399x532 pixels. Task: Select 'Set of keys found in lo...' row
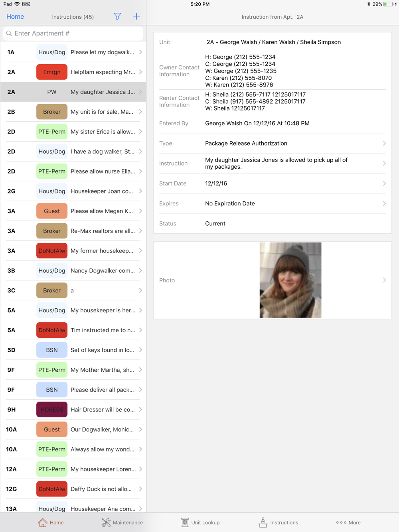tap(73, 350)
